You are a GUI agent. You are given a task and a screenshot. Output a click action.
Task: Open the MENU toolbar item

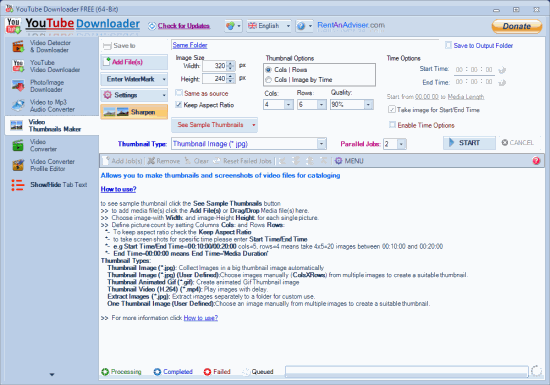click(349, 161)
